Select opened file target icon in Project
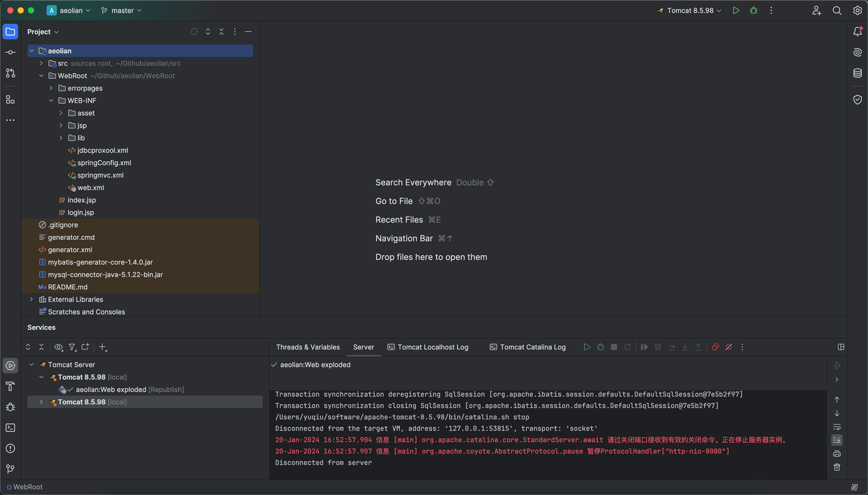This screenshot has width=868, height=495. coord(194,32)
